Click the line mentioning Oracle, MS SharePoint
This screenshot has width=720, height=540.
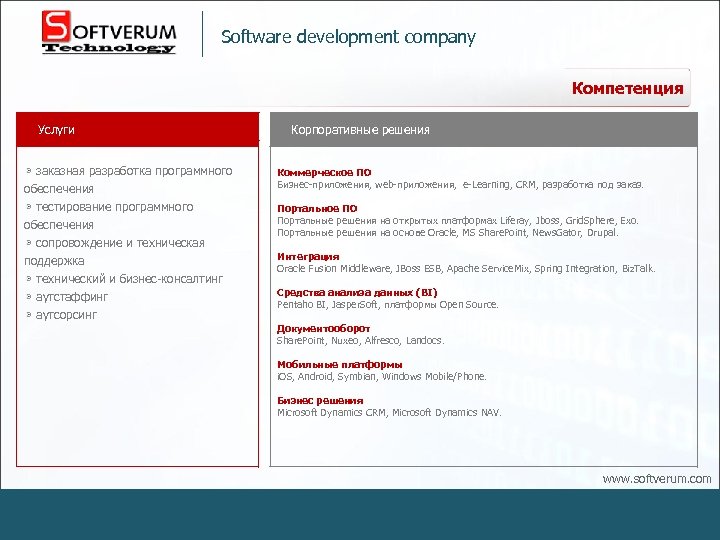coord(448,232)
